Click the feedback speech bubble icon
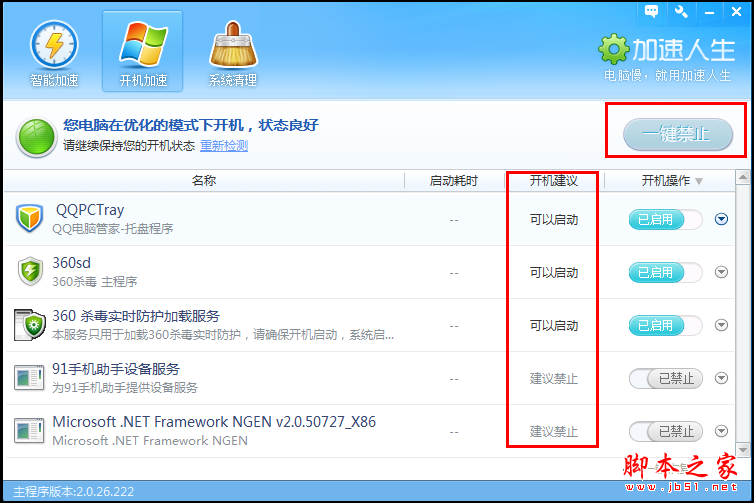Image resolution: width=754 pixels, height=503 pixels. [652, 11]
